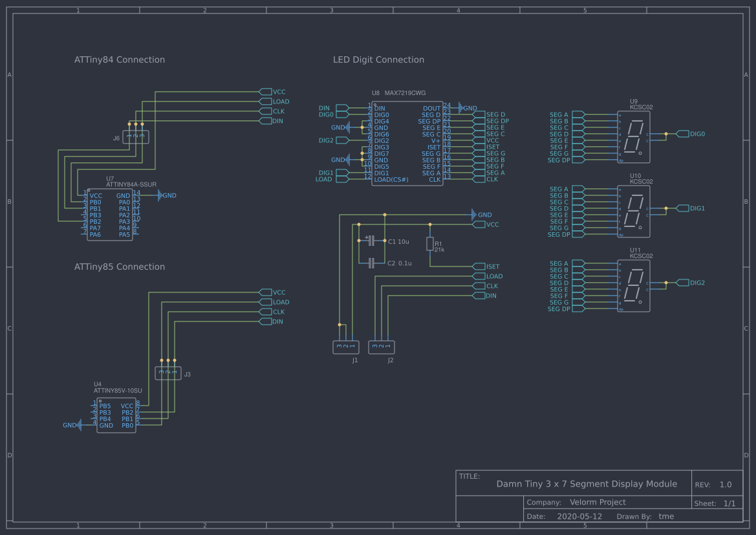756x535 pixels.
Task: Select the "ATTiny84 Connection" heading text
Action: (x=120, y=60)
